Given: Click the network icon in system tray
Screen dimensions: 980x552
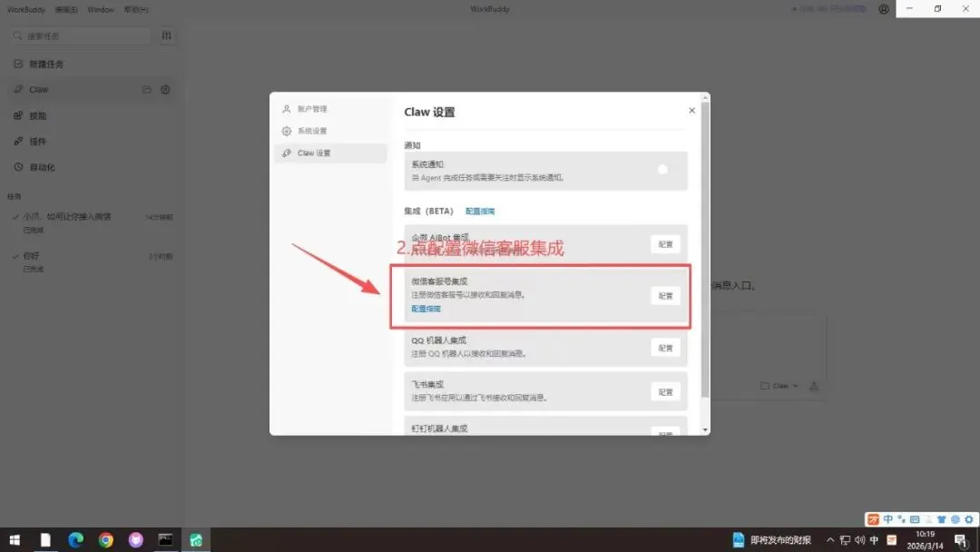Looking at the screenshot, I should [x=845, y=539].
